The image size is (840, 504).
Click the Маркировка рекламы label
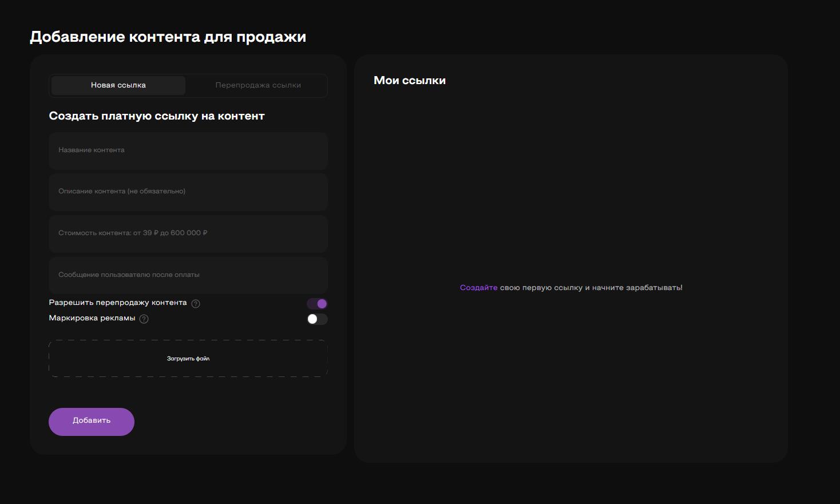tap(92, 318)
